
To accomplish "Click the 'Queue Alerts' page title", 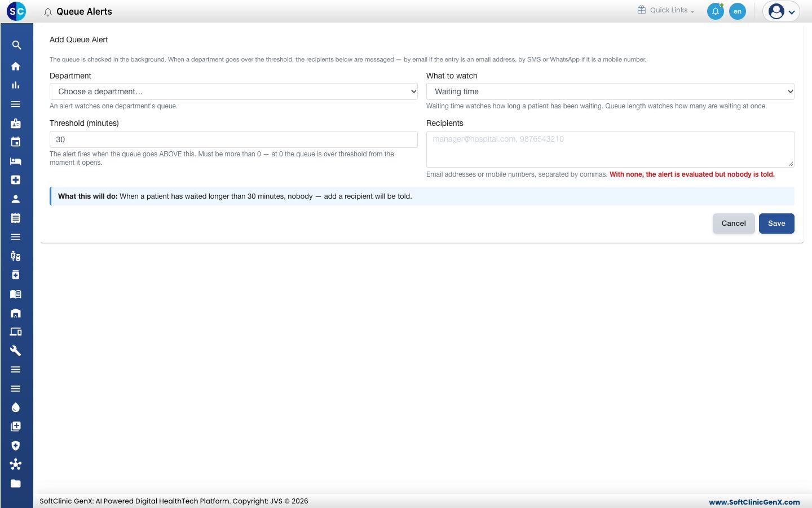I will tap(84, 11).
